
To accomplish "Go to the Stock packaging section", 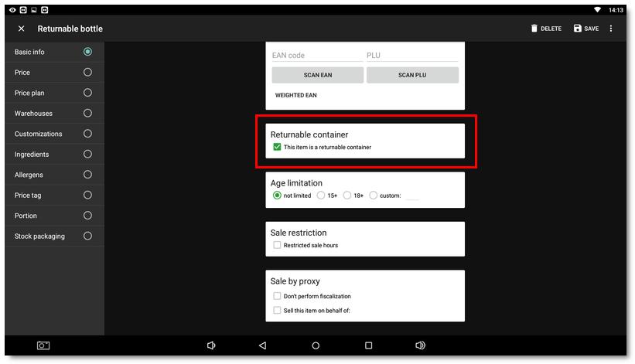I will coord(54,236).
